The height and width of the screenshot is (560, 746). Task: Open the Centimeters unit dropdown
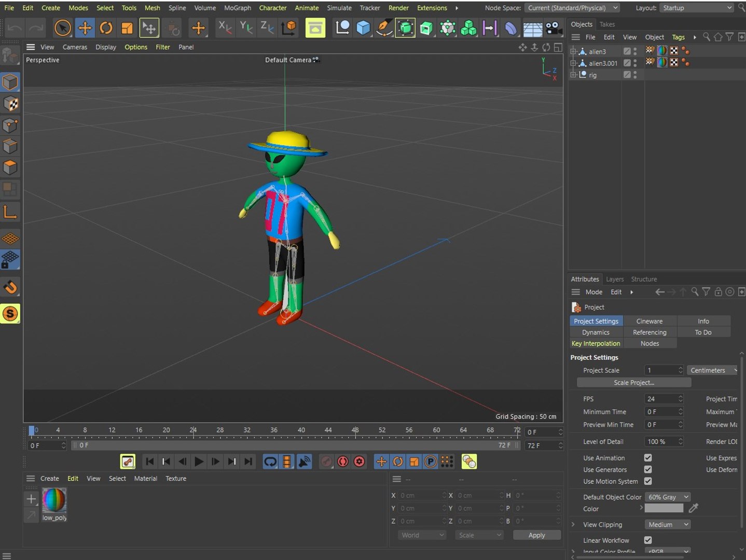tap(713, 370)
